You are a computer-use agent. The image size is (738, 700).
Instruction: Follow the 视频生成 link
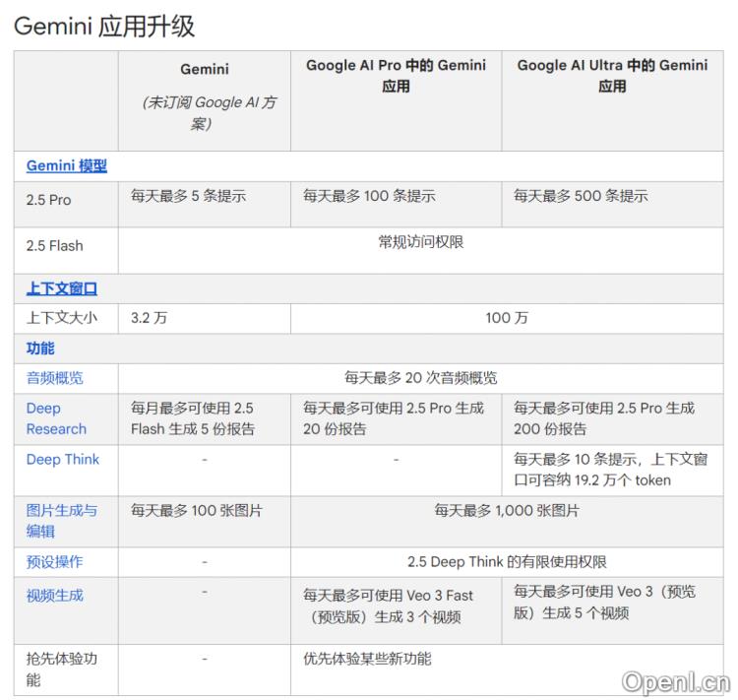55,596
